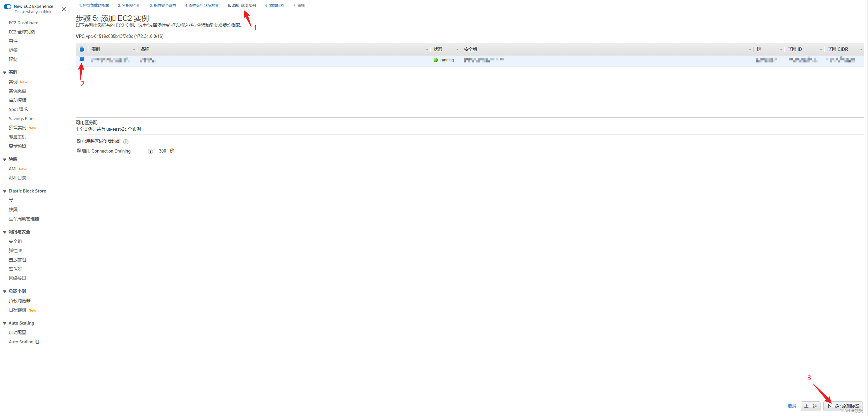Check the running instance row checkbox
Image resolution: width=868 pixels, height=416 pixels.
pyautogui.click(x=82, y=59)
